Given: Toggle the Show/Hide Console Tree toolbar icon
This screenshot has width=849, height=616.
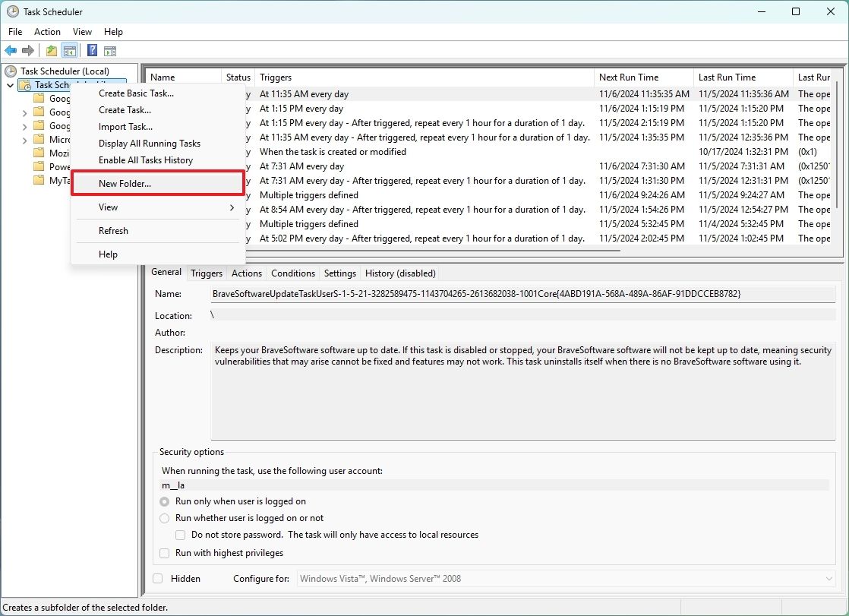Looking at the screenshot, I should coord(69,50).
